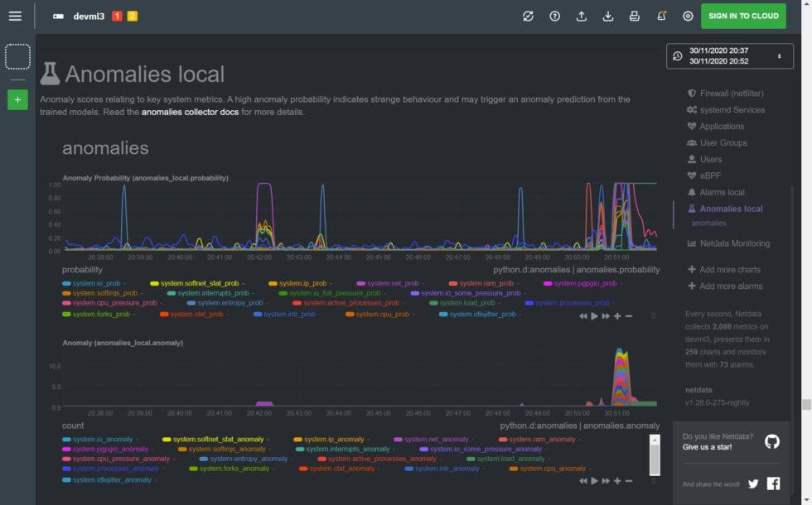812x505 pixels.
Task: Toggle system.io_prob series in probability legend
Action: 96,283
